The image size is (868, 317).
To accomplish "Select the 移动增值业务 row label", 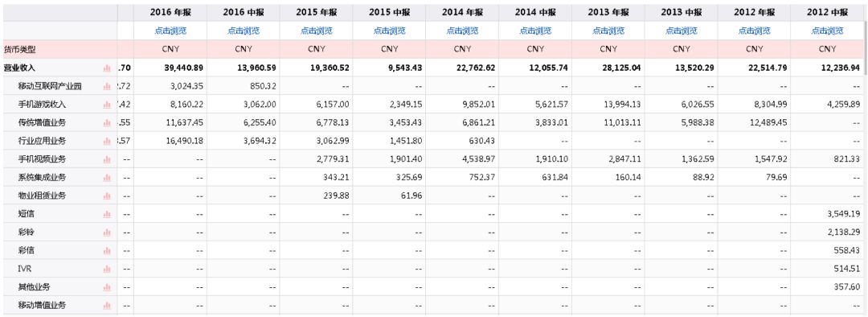I will [42, 306].
